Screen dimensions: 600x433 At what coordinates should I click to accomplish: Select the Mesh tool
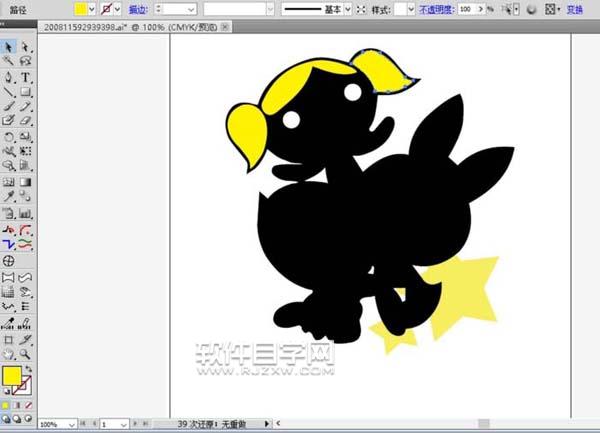click(8, 182)
